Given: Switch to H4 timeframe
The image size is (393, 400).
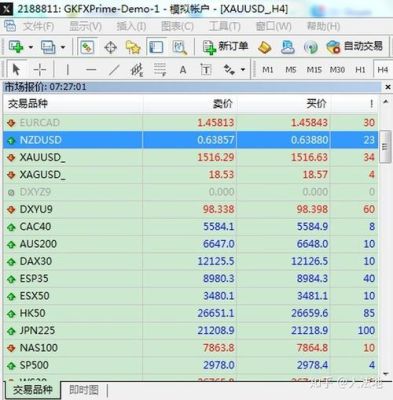Looking at the screenshot, I should click(x=382, y=70).
